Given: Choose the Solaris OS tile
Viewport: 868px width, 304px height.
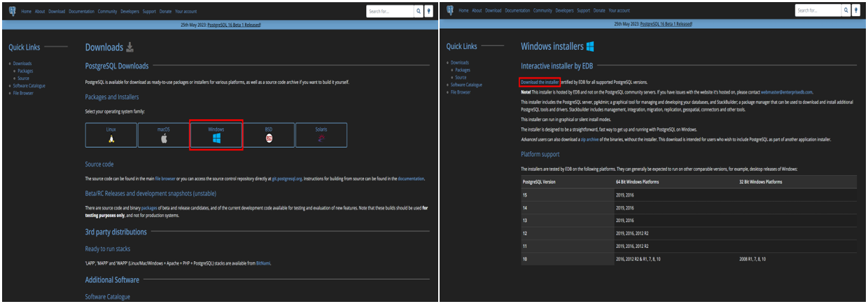Looking at the screenshot, I should [321, 135].
